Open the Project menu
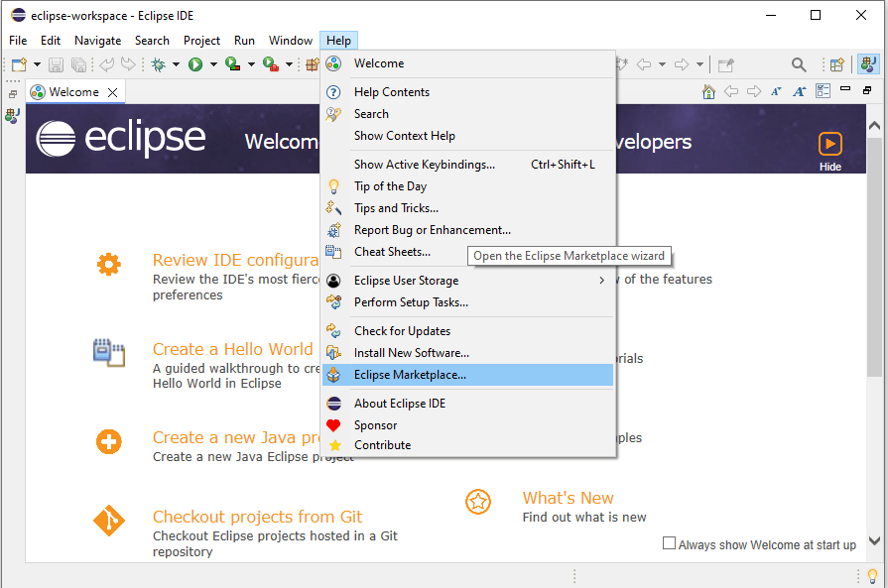This screenshot has width=888, height=588. pos(201,41)
